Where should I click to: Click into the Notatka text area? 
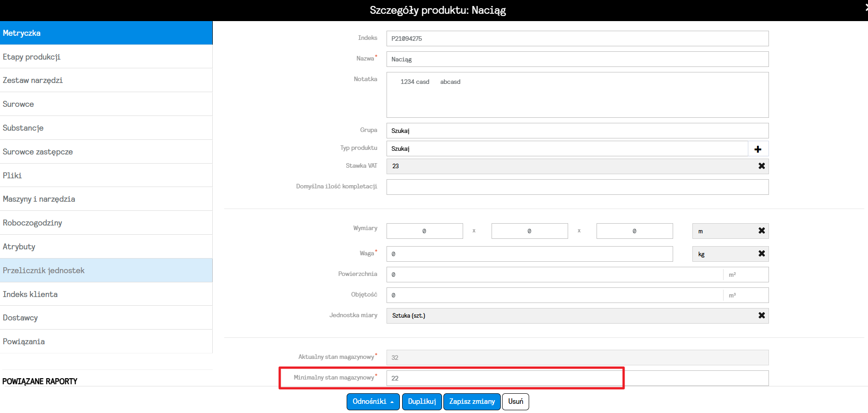click(x=577, y=95)
